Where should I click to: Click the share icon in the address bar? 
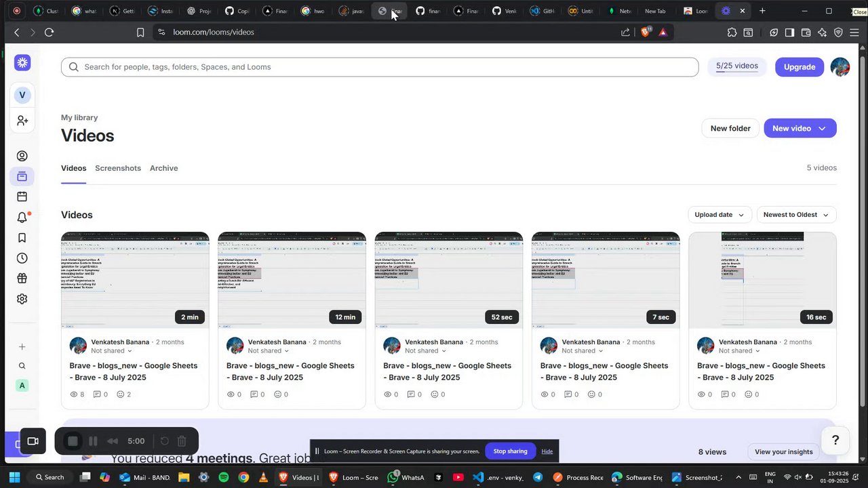pyautogui.click(x=625, y=32)
